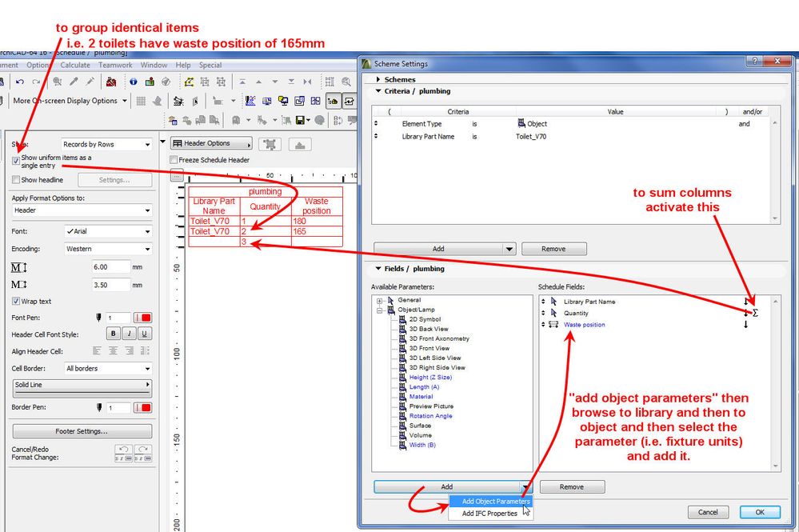This screenshot has width=799, height=532.
Task: Open the Header Options popup button
Action: tap(211, 144)
